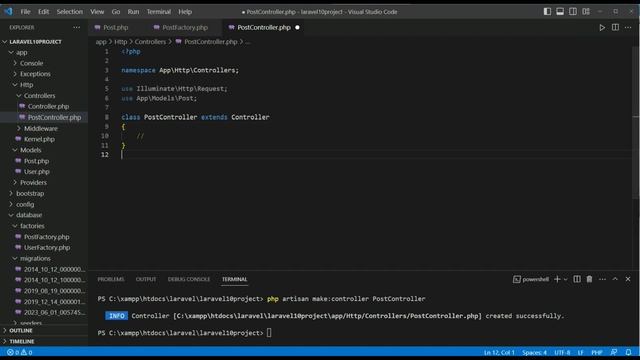Open Help menu
This screenshot has width=640, height=360.
pos(185,11)
